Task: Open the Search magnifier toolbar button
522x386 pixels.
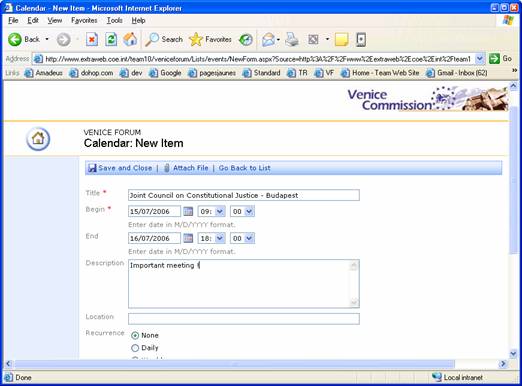Action: pyautogui.click(x=164, y=39)
